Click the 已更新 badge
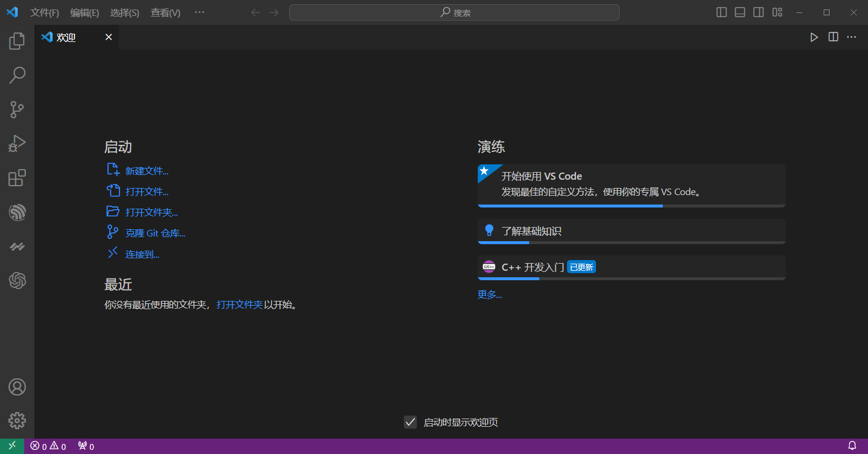Image resolution: width=868 pixels, height=454 pixels. (x=581, y=267)
